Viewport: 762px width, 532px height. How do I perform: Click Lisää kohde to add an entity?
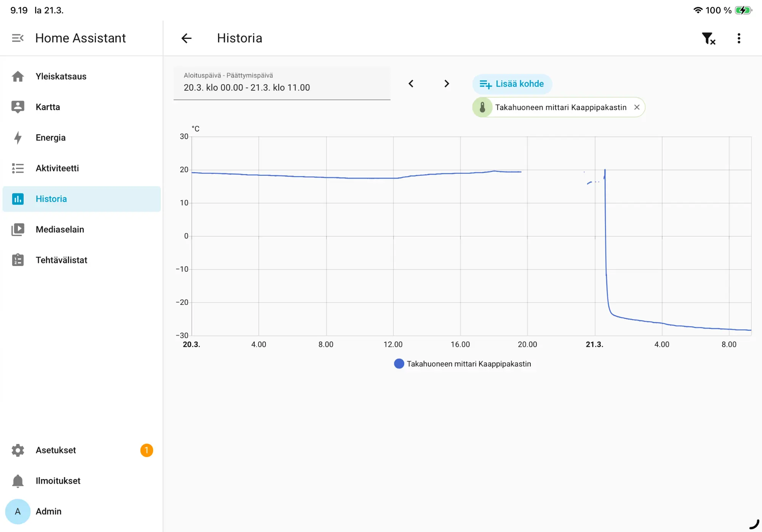coord(512,84)
